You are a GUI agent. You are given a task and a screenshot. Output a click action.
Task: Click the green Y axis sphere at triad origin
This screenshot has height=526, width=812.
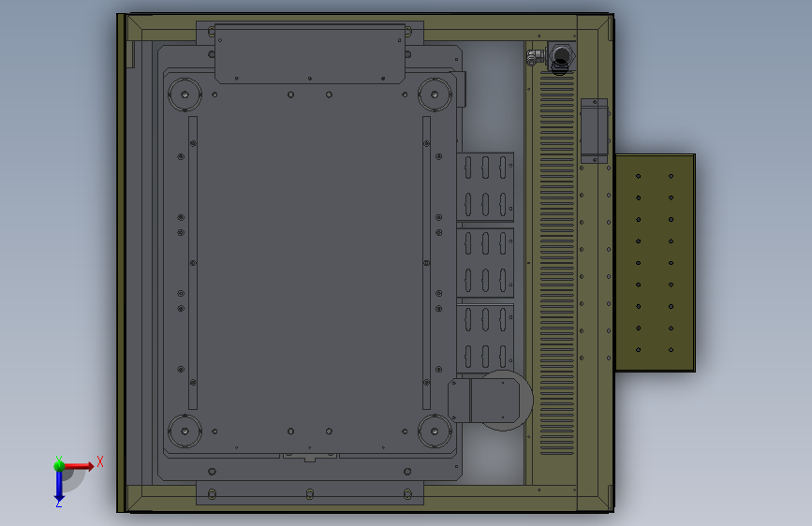[59, 466]
